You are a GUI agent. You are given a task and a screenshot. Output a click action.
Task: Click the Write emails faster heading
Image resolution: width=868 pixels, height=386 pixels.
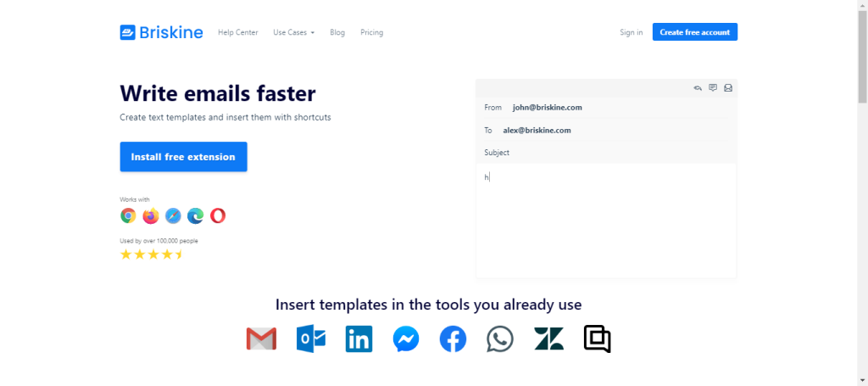coord(218,93)
